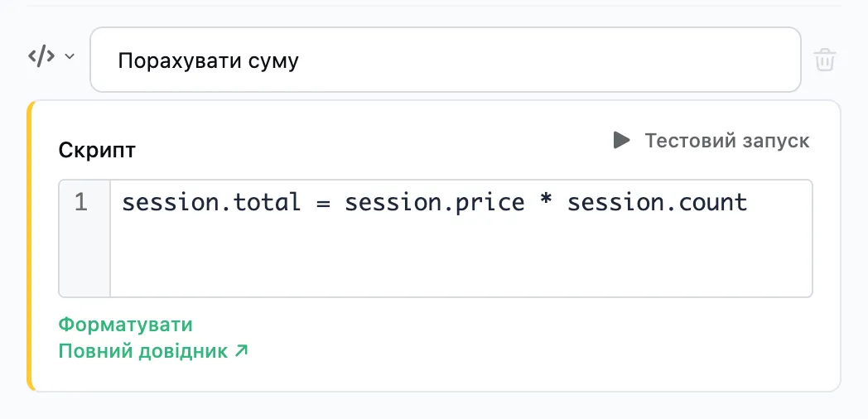Click the asterisk multiplication operator

546,201
